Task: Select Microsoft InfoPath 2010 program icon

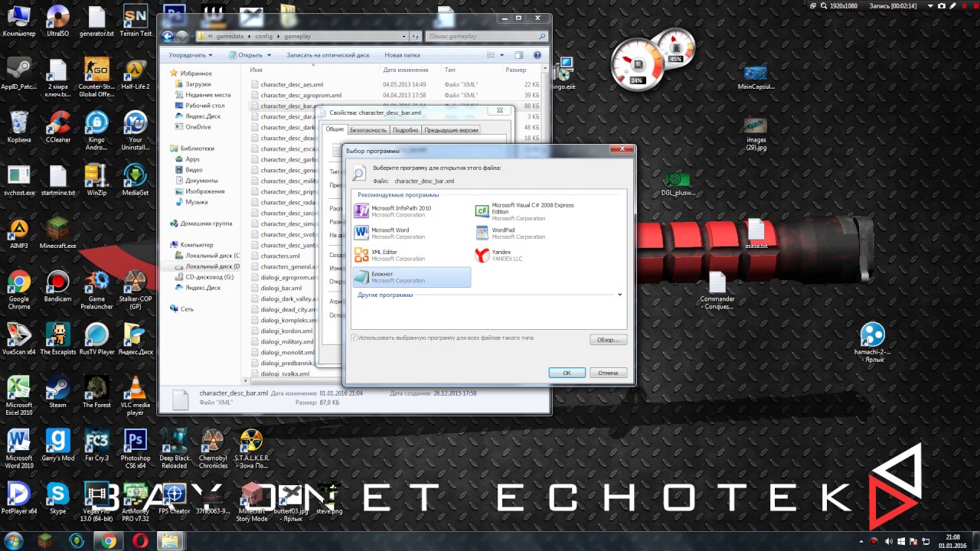Action: (x=361, y=210)
